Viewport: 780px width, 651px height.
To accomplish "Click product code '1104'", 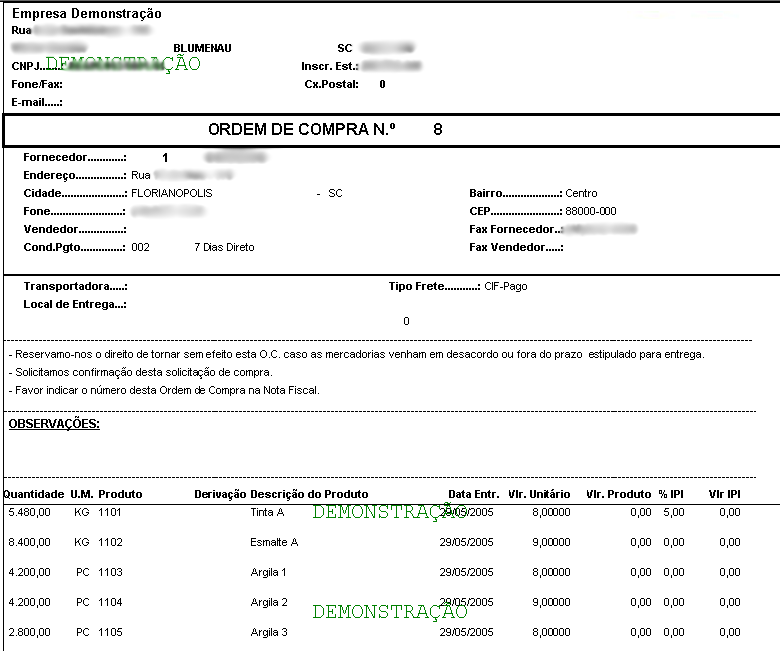I will click(x=110, y=602).
